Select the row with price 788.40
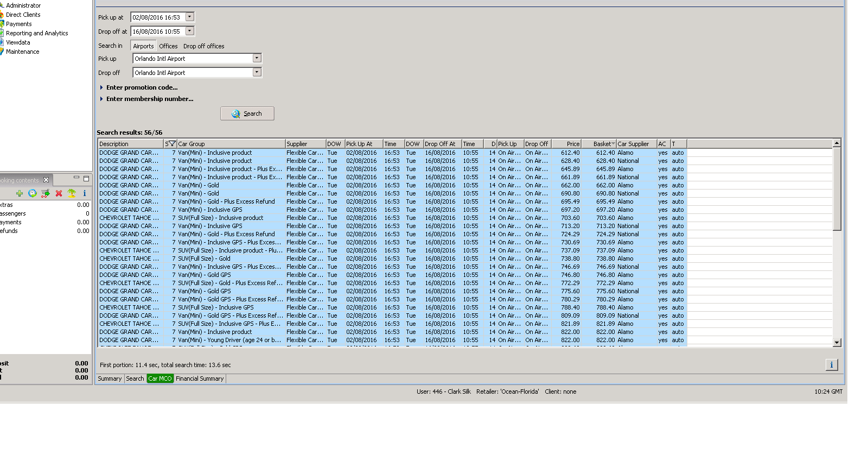The image size is (868, 467). (393, 307)
